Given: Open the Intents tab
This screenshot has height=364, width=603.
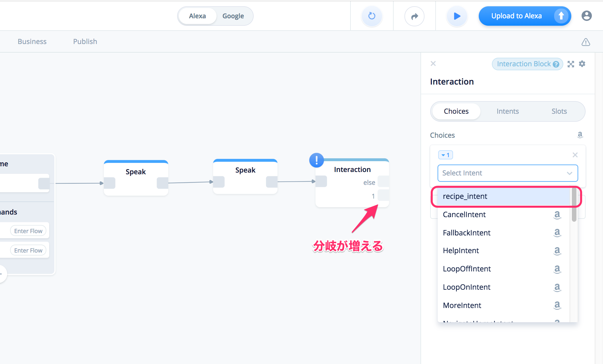Looking at the screenshot, I should coord(507,111).
